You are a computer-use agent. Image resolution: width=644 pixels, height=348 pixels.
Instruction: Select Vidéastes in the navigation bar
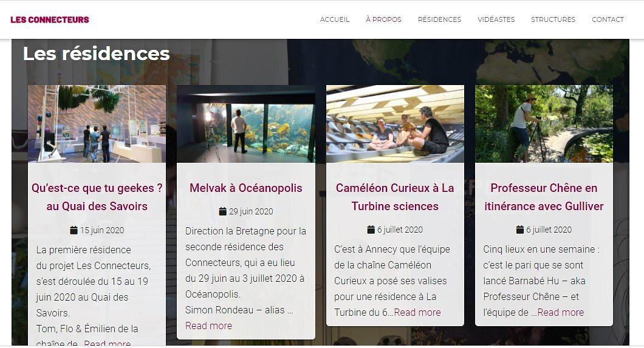[x=496, y=19]
